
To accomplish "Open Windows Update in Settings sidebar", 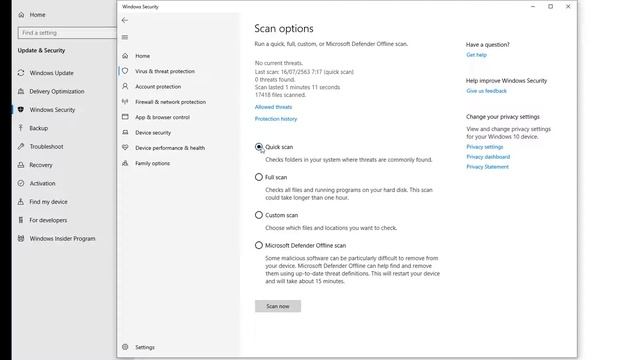I will tap(51, 73).
